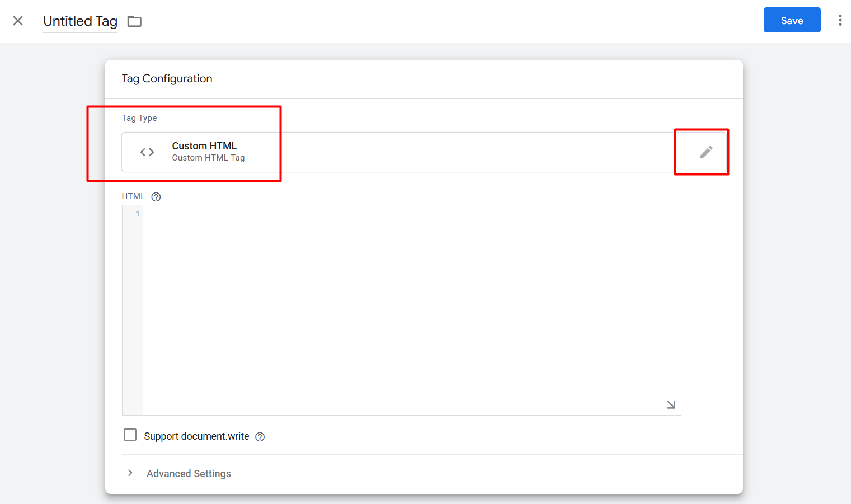The width and height of the screenshot is (851, 504).
Task: Click the Support document.write label text
Action: (196, 436)
